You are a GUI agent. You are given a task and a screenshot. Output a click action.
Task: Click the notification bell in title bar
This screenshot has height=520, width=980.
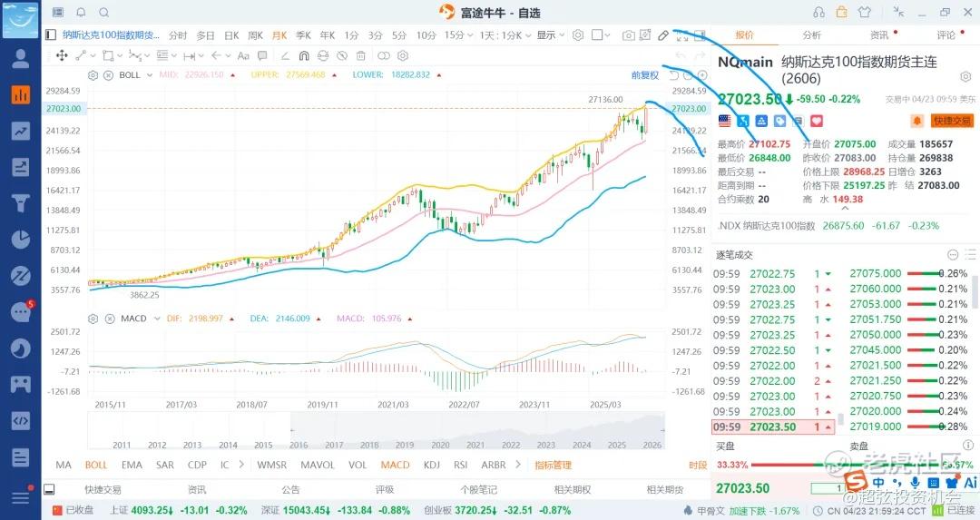tap(81, 13)
